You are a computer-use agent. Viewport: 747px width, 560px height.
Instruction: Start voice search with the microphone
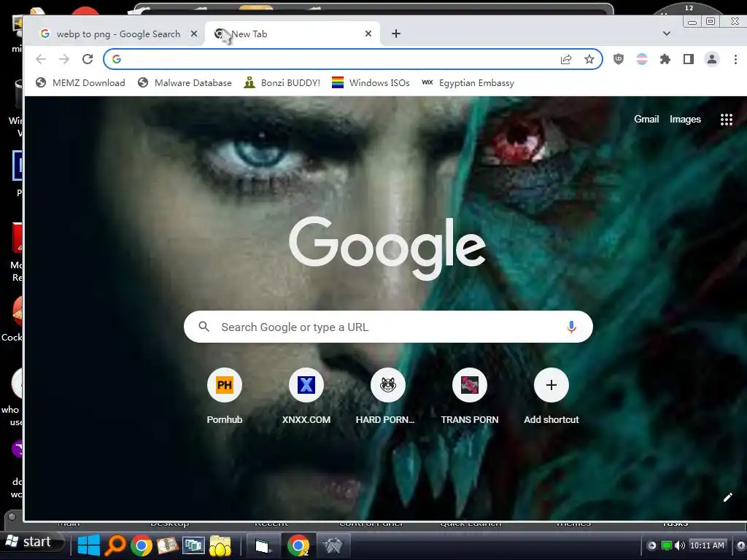tap(572, 327)
